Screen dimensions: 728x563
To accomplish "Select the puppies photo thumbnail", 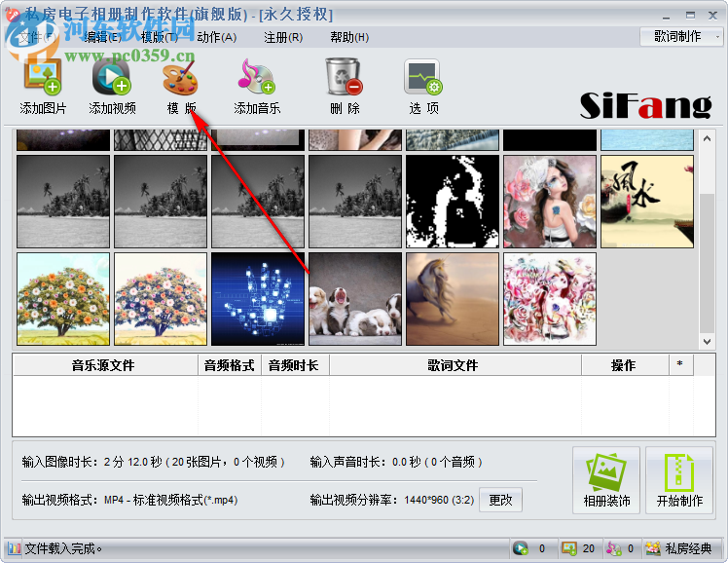I will 355,299.
